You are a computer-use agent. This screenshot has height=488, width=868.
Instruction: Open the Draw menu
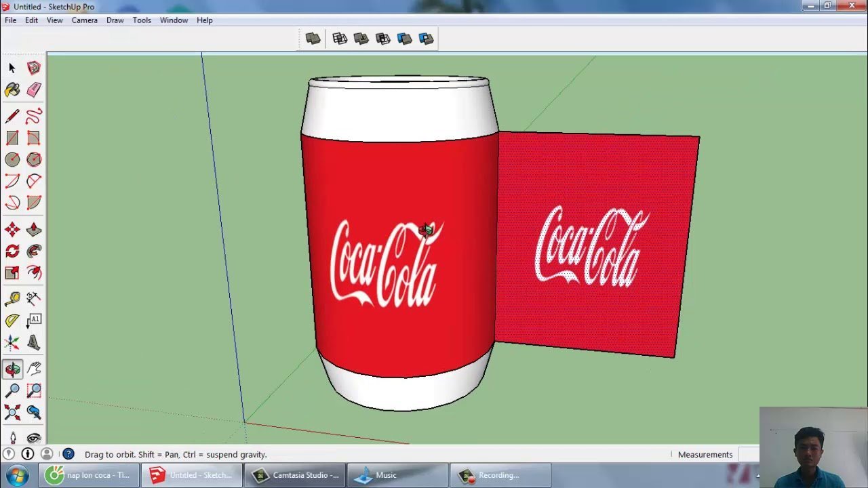click(x=115, y=20)
